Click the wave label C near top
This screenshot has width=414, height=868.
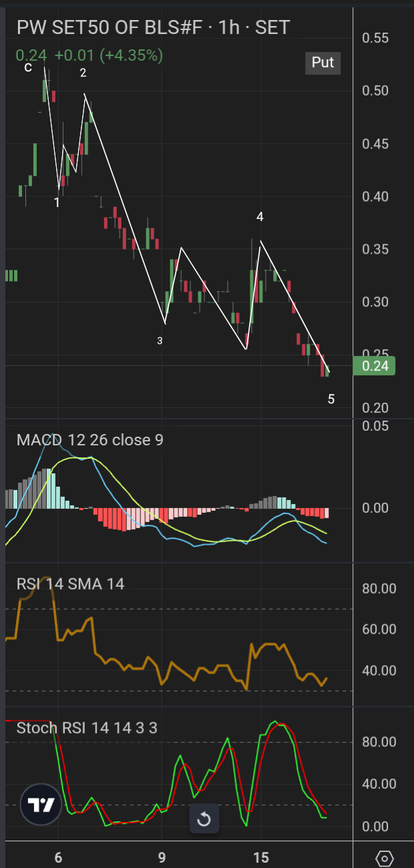(x=28, y=67)
